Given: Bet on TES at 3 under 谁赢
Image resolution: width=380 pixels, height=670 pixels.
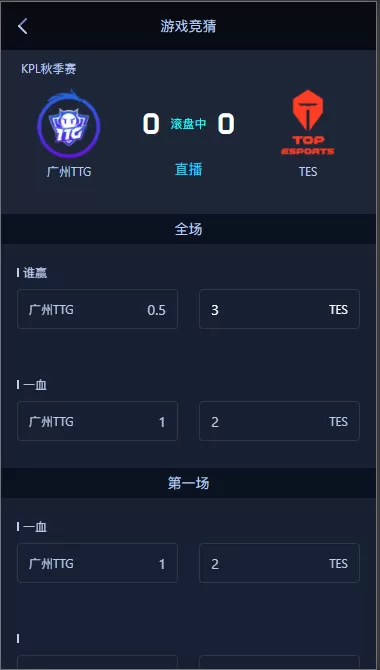Looking at the screenshot, I should pyautogui.click(x=280, y=309).
